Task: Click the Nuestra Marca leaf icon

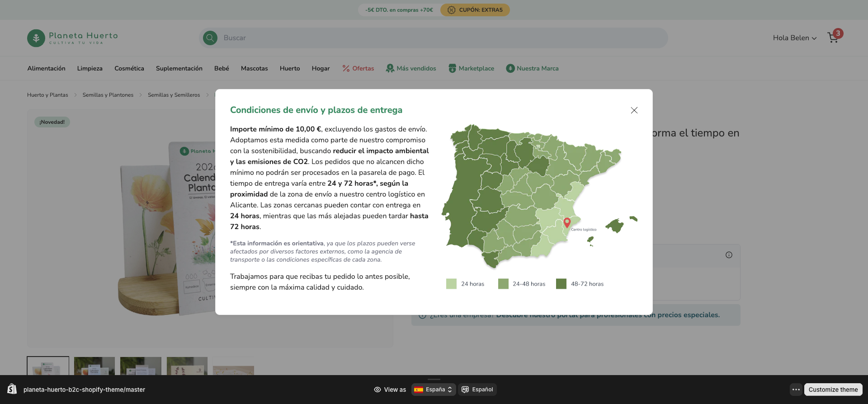Action: click(x=510, y=68)
